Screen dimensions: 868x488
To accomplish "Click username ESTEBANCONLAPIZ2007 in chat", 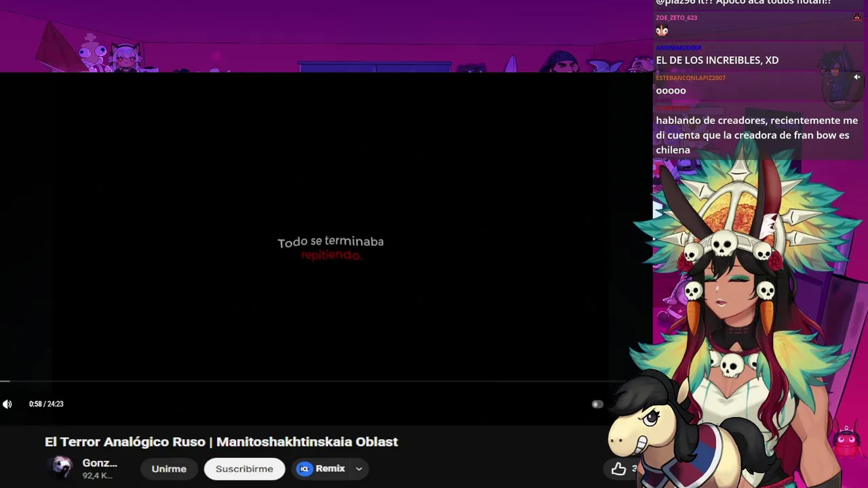I will (690, 78).
